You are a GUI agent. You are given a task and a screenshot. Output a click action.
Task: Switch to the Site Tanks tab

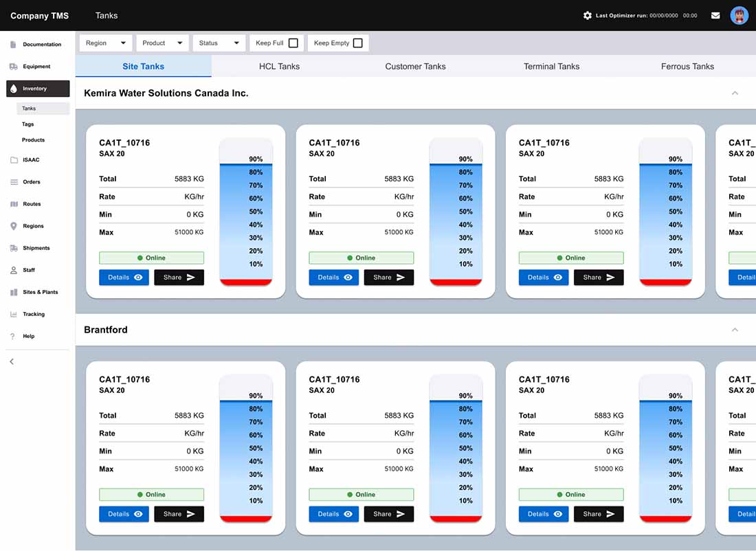click(x=143, y=67)
